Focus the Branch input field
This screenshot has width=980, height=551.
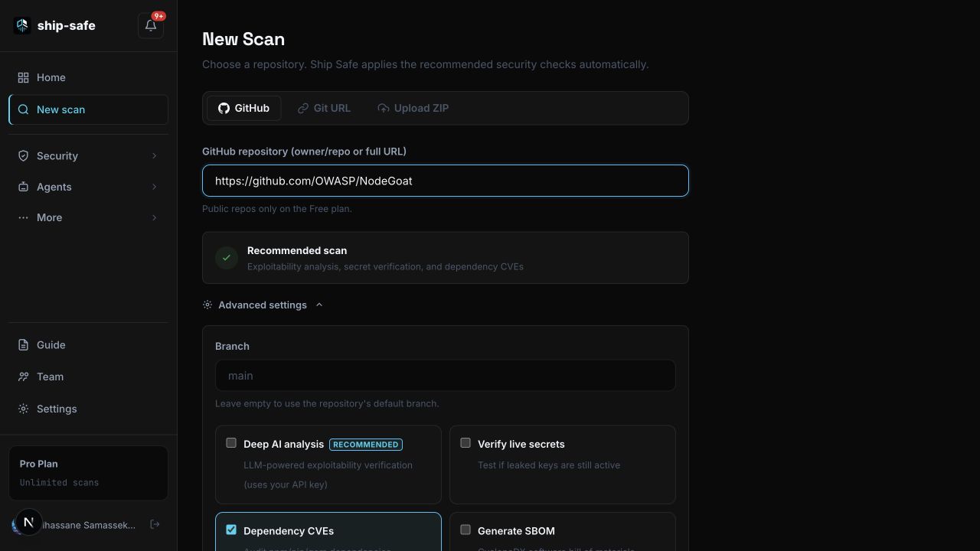tap(446, 376)
